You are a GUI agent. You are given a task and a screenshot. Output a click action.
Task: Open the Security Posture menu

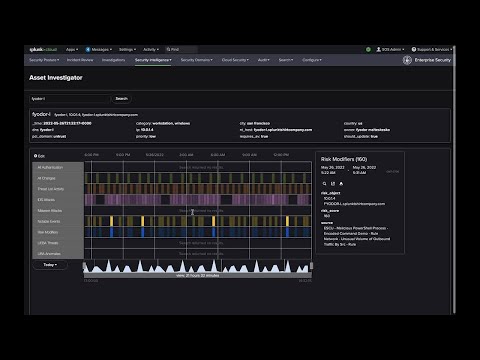[x=44, y=60]
